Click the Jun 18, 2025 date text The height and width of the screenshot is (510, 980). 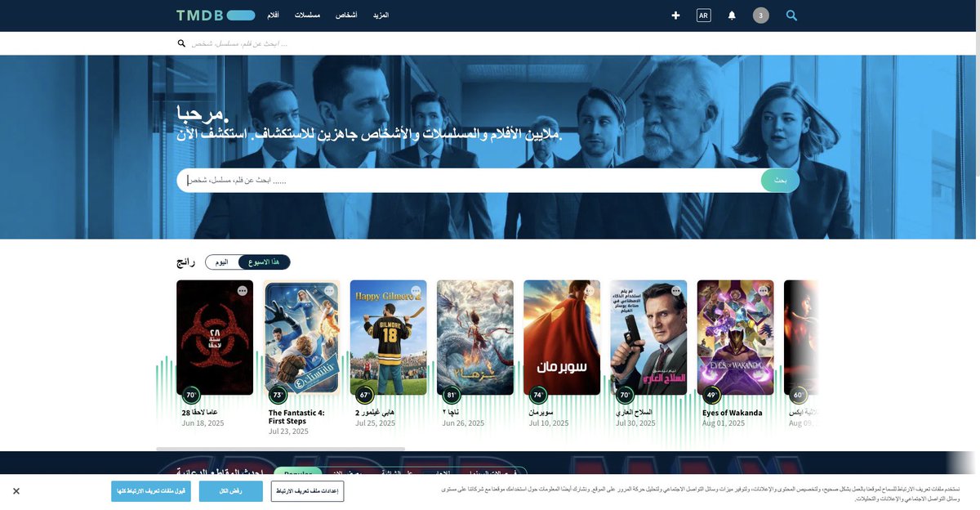(203, 423)
